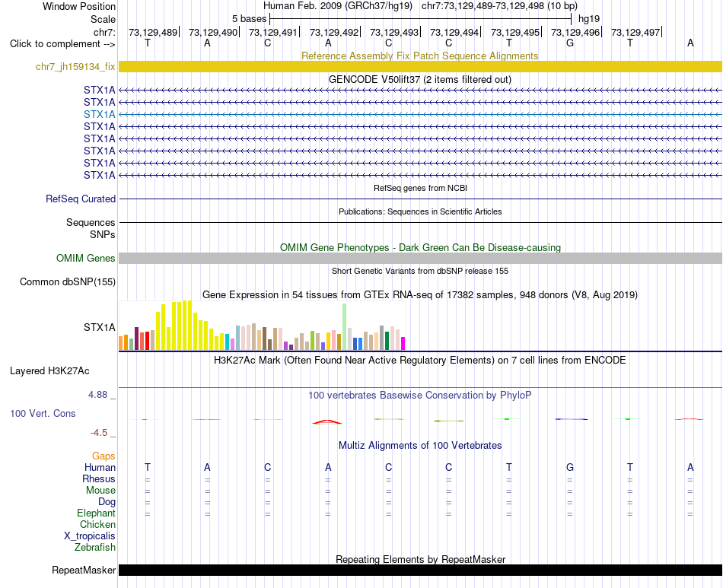The width and height of the screenshot is (723, 588).
Task: Click the Common dbSNP(155) track label
Action: [x=67, y=282]
